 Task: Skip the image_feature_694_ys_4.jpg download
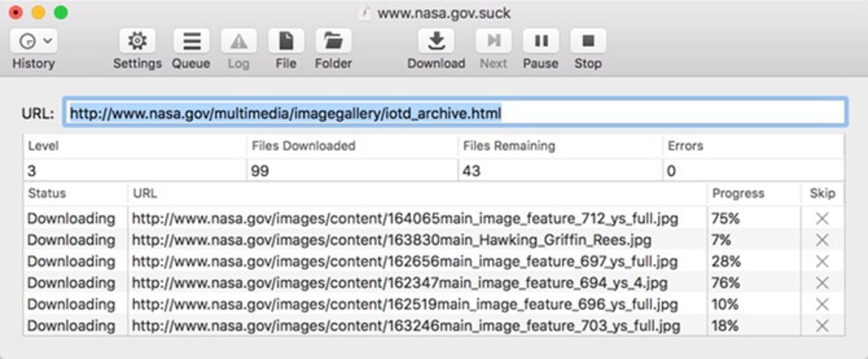(x=822, y=283)
